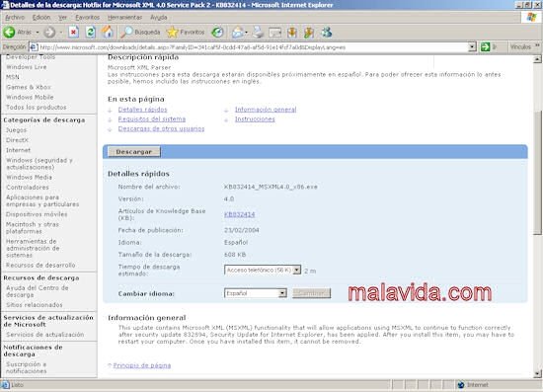Open the Favoritos star panel
Screen dimensions: 543x392
click(x=186, y=33)
